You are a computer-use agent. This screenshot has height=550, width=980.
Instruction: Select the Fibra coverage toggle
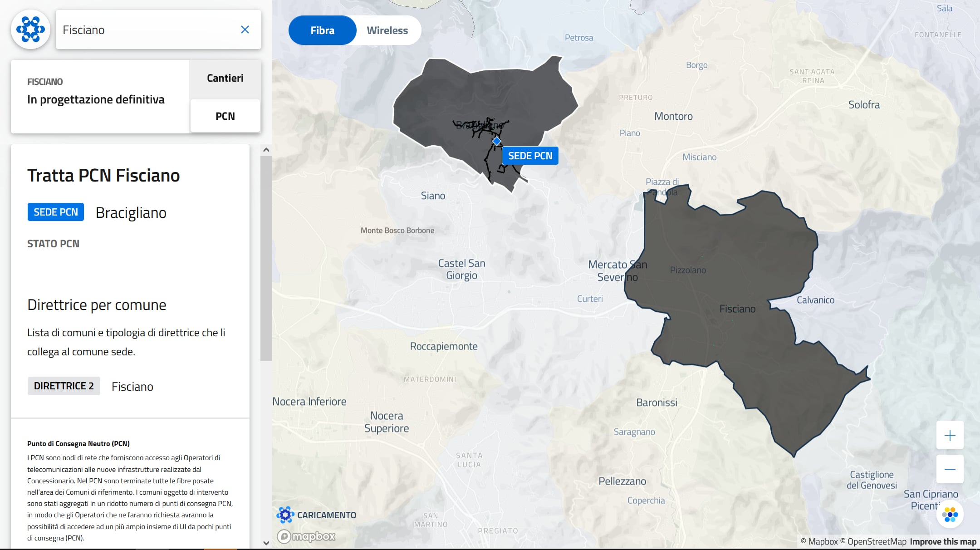[x=322, y=30]
